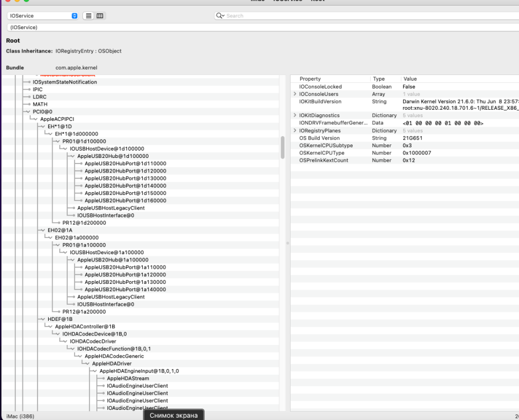Click the (IOService) path bar

[x=263, y=27]
